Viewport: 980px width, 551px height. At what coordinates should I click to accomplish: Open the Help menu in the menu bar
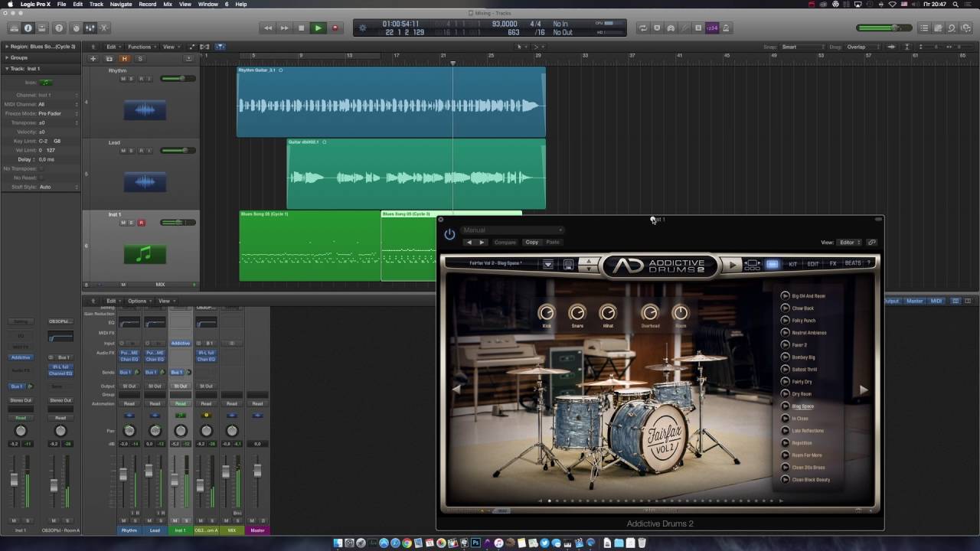coord(241,5)
